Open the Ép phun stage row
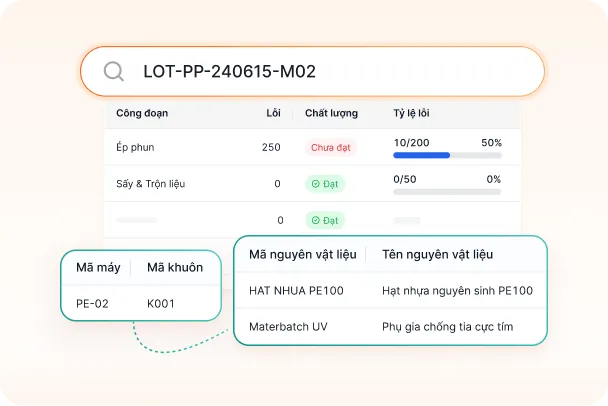 point(313,147)
